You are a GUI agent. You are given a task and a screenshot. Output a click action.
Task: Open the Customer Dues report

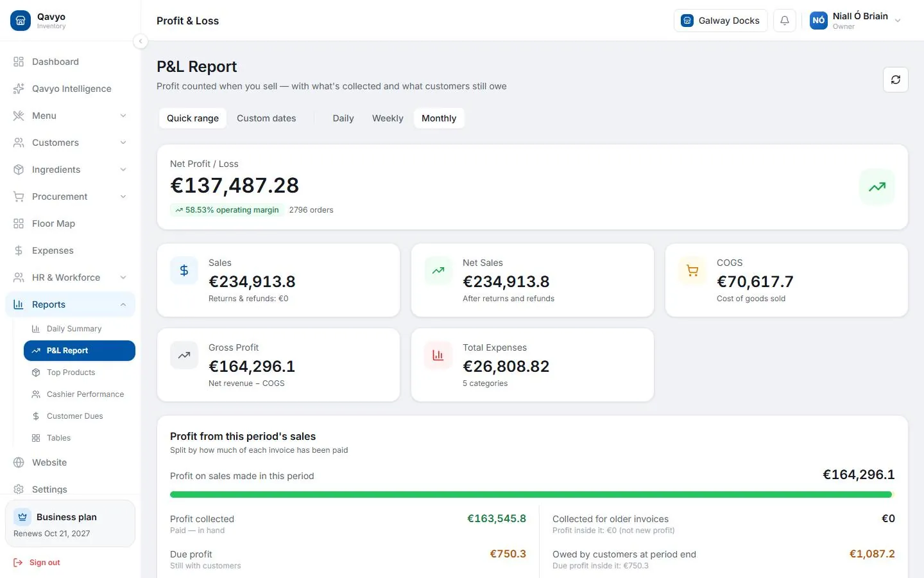pos(80,416)
